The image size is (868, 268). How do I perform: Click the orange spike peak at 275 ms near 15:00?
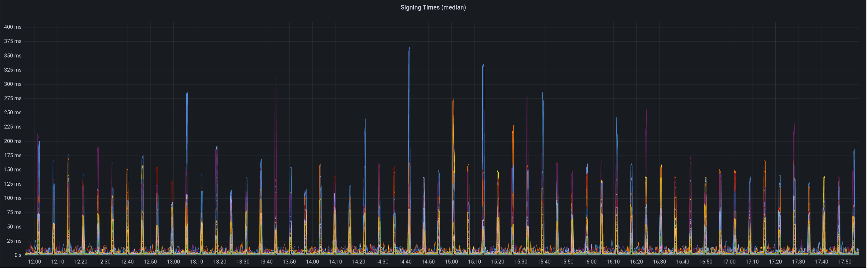tap(453, 99)
